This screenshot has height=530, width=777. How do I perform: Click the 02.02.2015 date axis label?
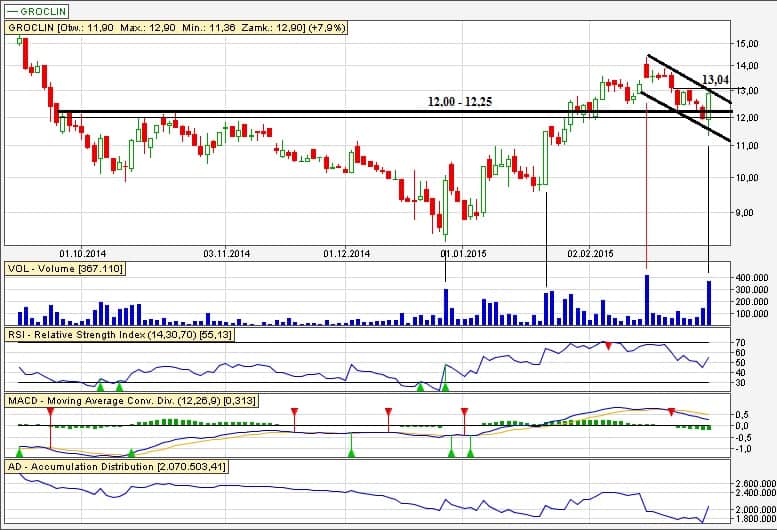[x=590, y=253]
